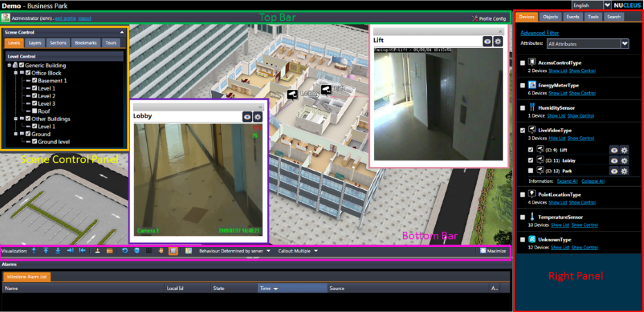Click the map image icon in bottom bar
The width and height of the screenshot is (644, 312).
click(x=188, y=251)
